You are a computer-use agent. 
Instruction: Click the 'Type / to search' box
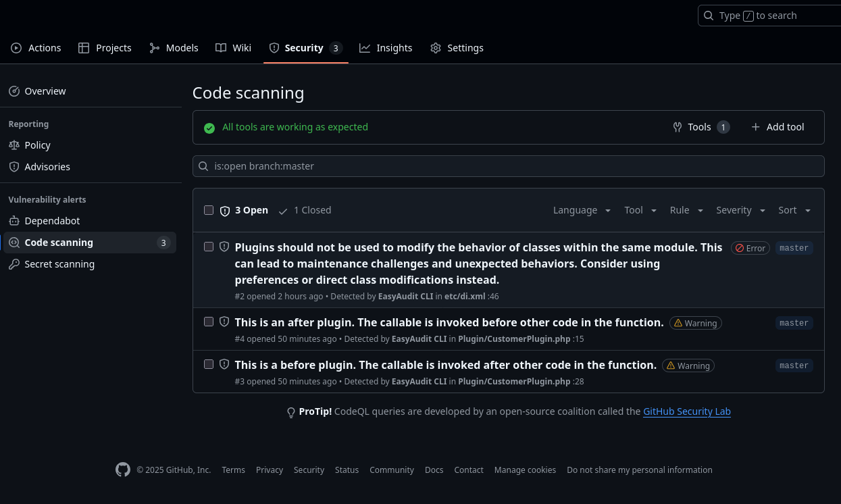pyautogui.click(x=769, y=16)
